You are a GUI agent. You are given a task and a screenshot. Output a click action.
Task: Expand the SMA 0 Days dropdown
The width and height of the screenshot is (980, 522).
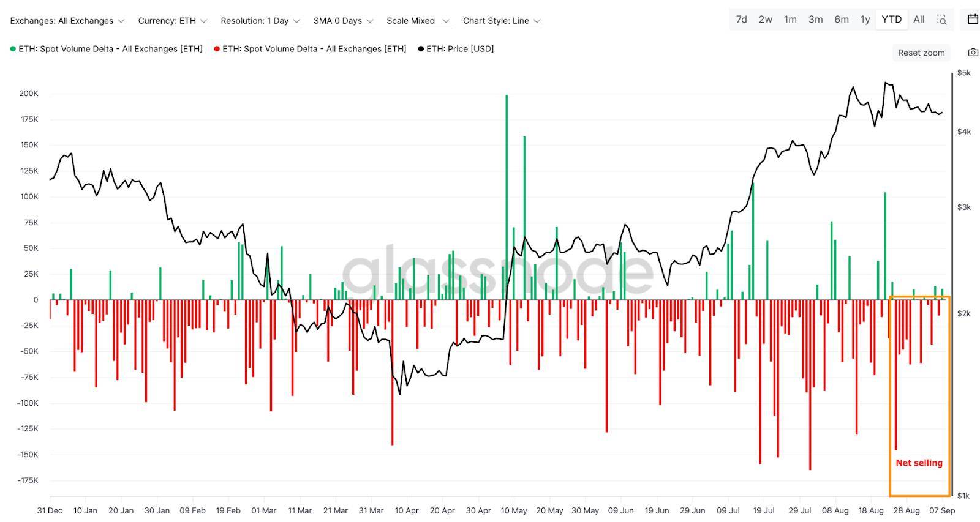click(343, 21)
